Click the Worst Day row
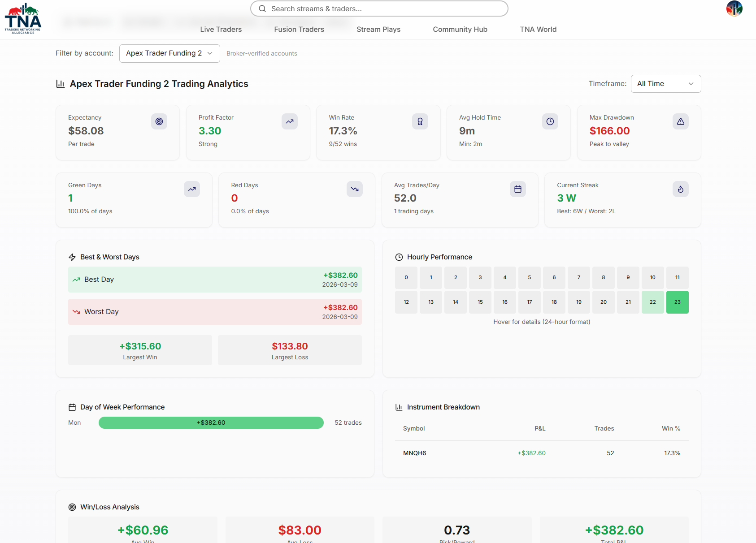Viewport: 756px width, 543px height. tap(215, 312)
